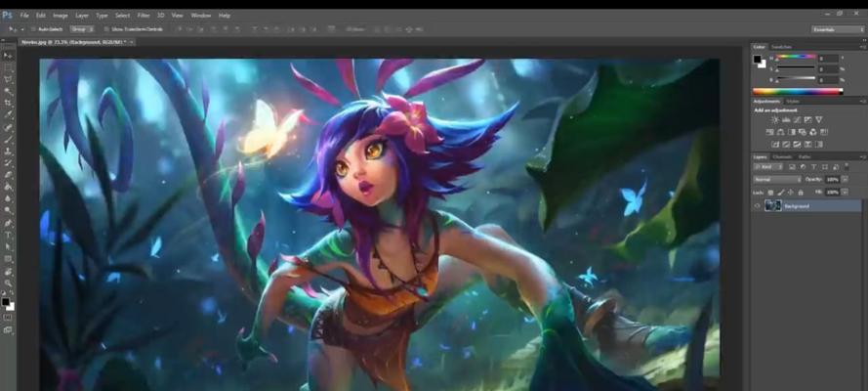Open the Window menu
The height and width of the screenshot is (391, 868).
click(x=200, y=16)
